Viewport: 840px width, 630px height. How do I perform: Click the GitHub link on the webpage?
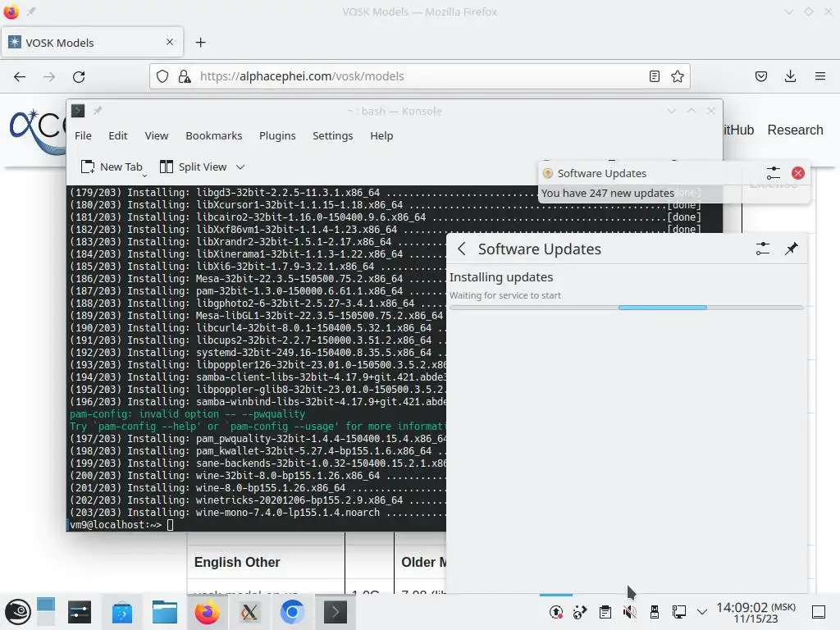pos(738,130)
